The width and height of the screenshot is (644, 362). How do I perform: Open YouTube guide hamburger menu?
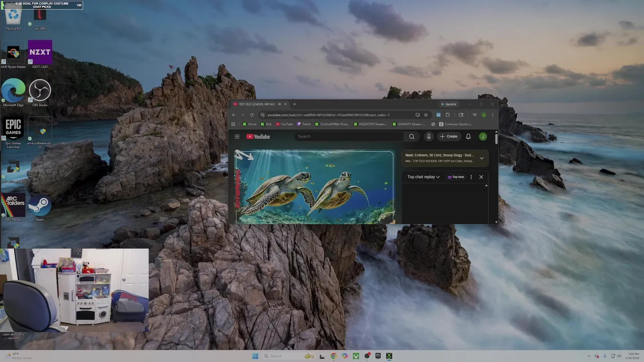point(237,136)
